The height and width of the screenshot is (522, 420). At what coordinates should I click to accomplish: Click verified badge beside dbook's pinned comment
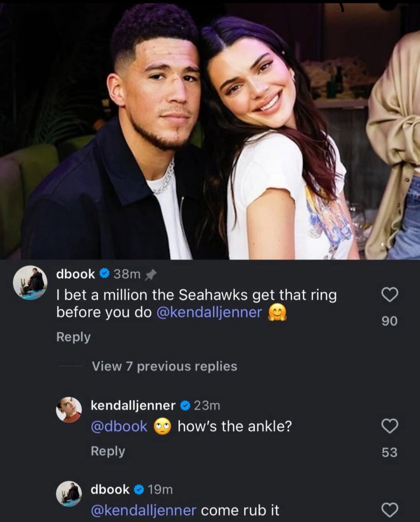click(x=104, y=274)
